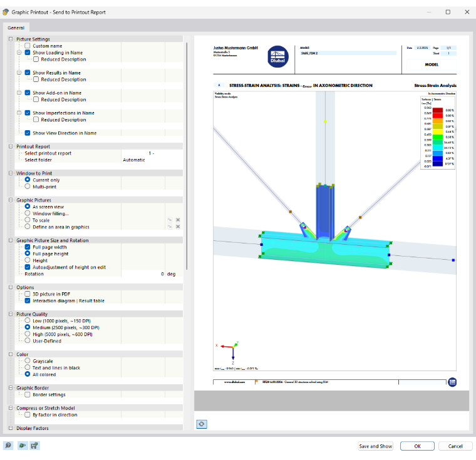Toggle Reduced Description under Show Results in Name
Screen dimensions: 476x460
36,79
